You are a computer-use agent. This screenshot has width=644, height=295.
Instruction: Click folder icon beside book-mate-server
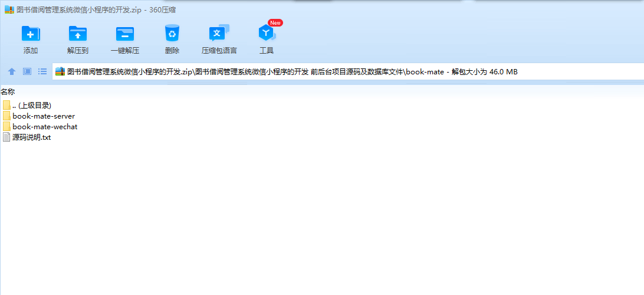[6, 116]
